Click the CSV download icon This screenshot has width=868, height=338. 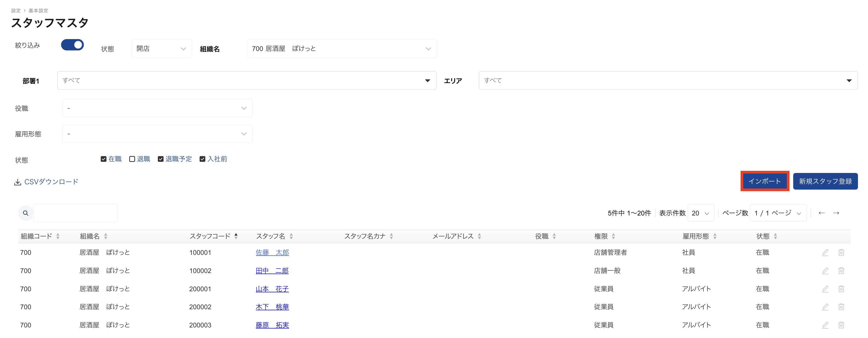coord(17,182)
